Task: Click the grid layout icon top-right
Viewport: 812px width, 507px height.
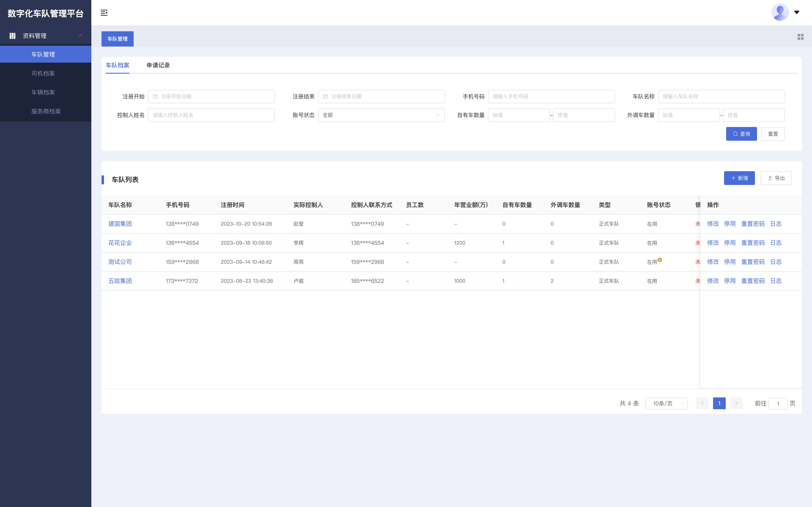Action: (800, 37)
